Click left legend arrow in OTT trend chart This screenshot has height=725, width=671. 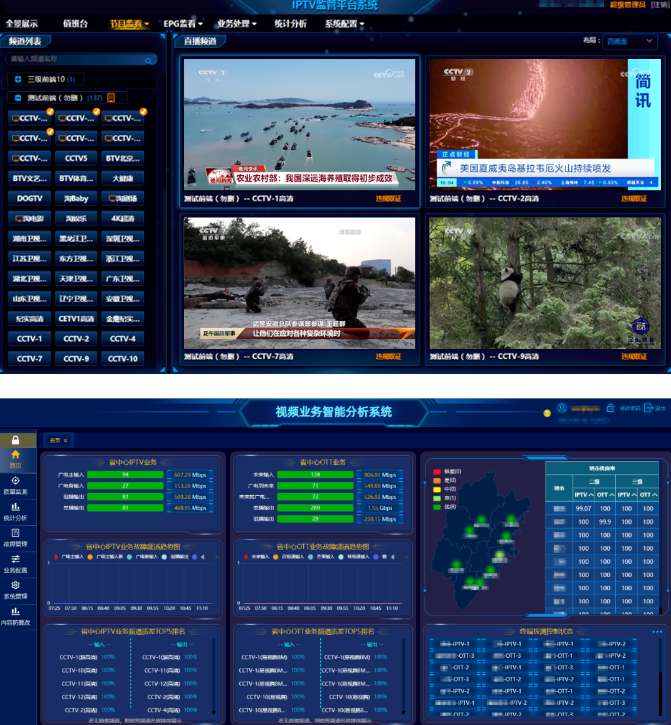pyautogui.click(x=393, y=557)
